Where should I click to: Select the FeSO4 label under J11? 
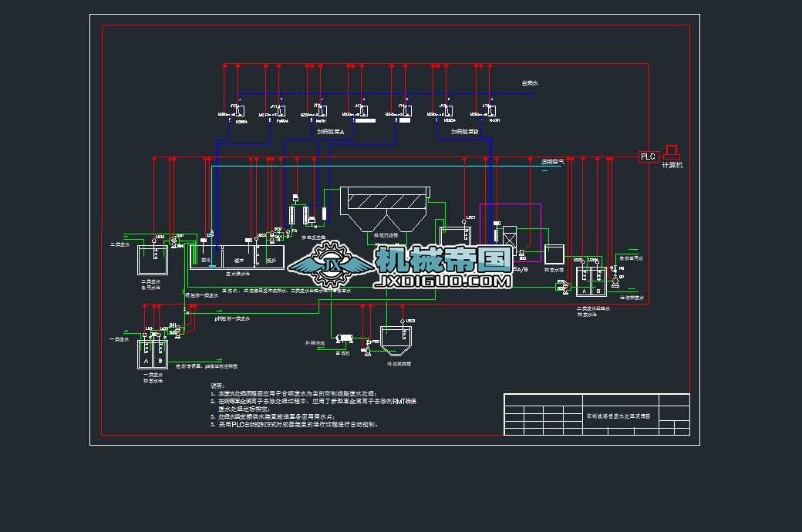282,121
